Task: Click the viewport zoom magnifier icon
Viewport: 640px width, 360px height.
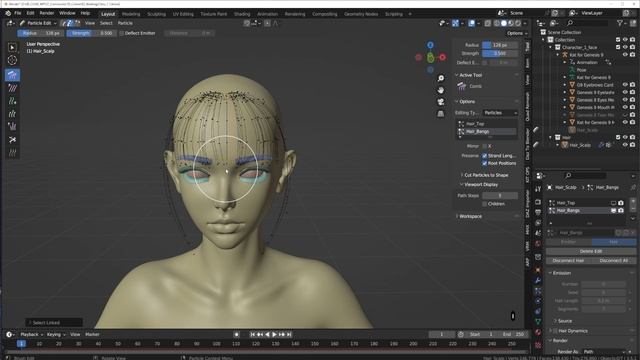Action: click(441, 78)
